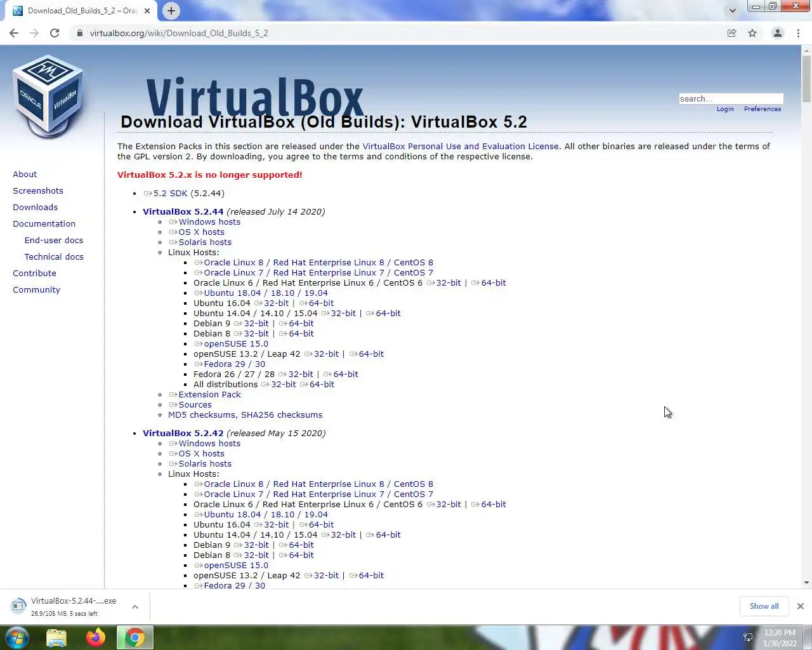Open the Community sidebar link
The width and height of the screenshot is (812, 650).
click(x=36, y=290)
